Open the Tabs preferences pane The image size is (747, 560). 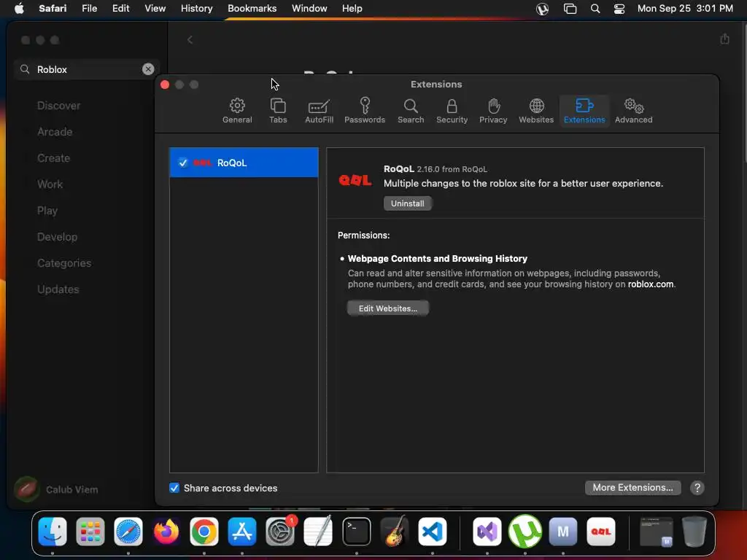[278, 111]
